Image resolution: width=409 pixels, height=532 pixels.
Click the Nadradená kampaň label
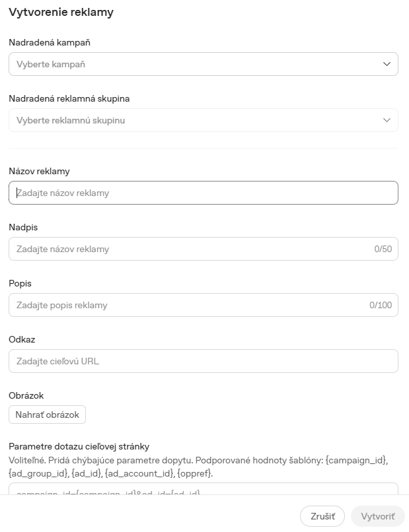pyautogui.click(x=50, y=42)
